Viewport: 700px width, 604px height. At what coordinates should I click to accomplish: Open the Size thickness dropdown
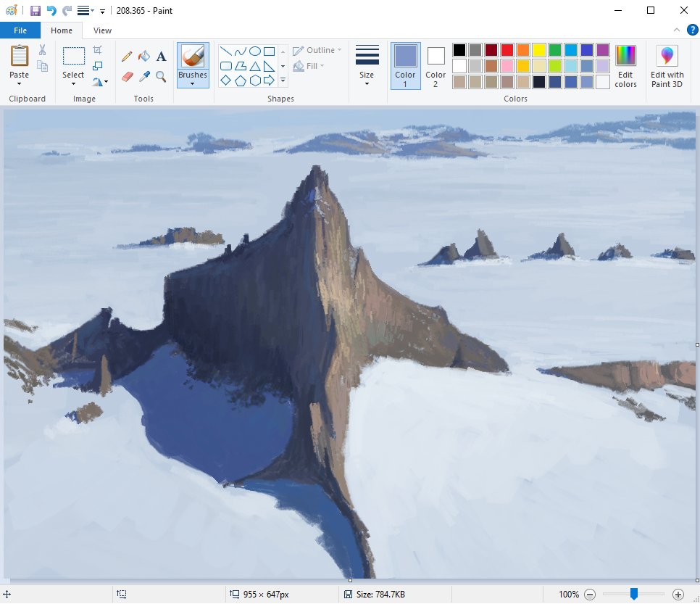point(367,65)
